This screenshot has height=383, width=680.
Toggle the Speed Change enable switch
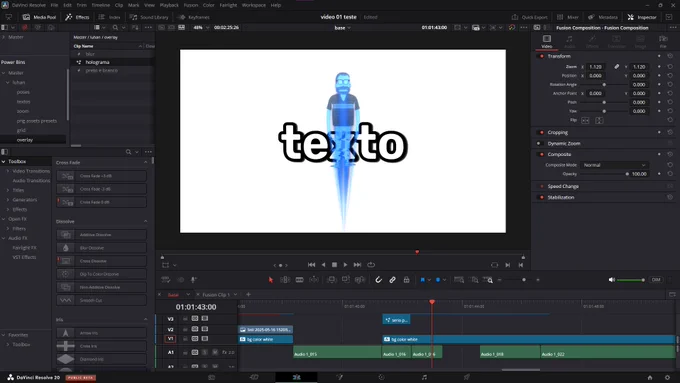click(x=541, y=186)
